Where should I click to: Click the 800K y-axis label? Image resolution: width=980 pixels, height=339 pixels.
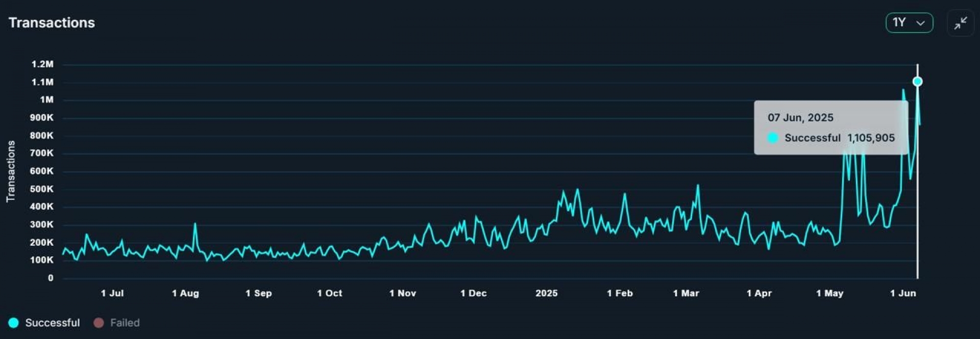41,136
